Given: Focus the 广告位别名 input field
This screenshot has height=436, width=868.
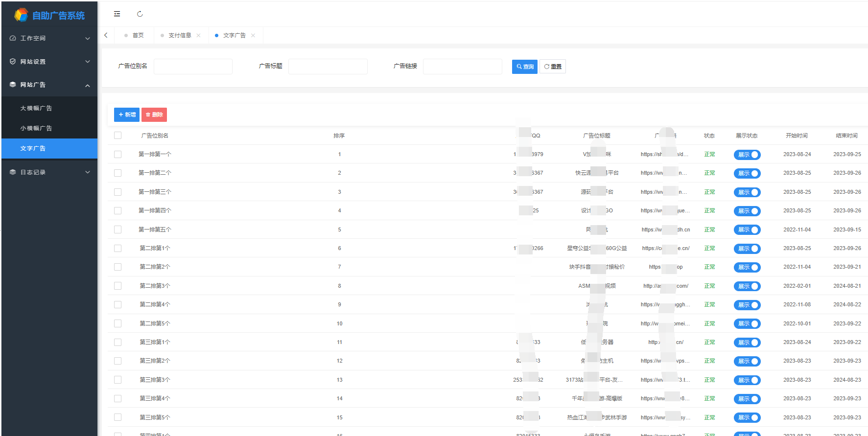Looking at the screenshot, I should (193, 67).
